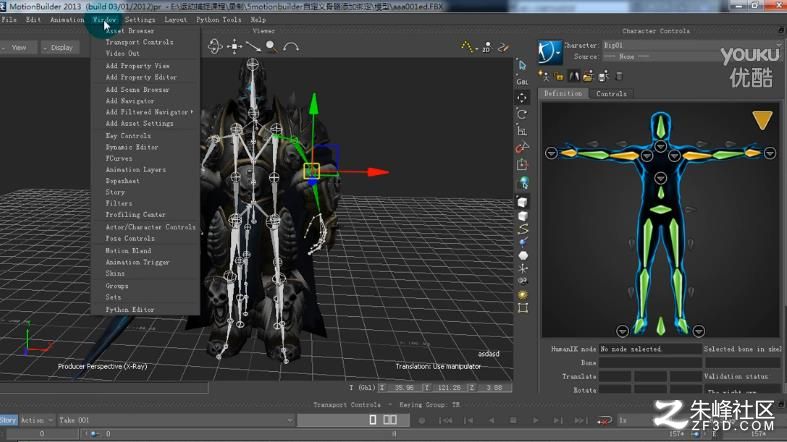This screenshot has width=787, height=442.
Task: Click the red pivot snap tool icon
Action: 522,148
